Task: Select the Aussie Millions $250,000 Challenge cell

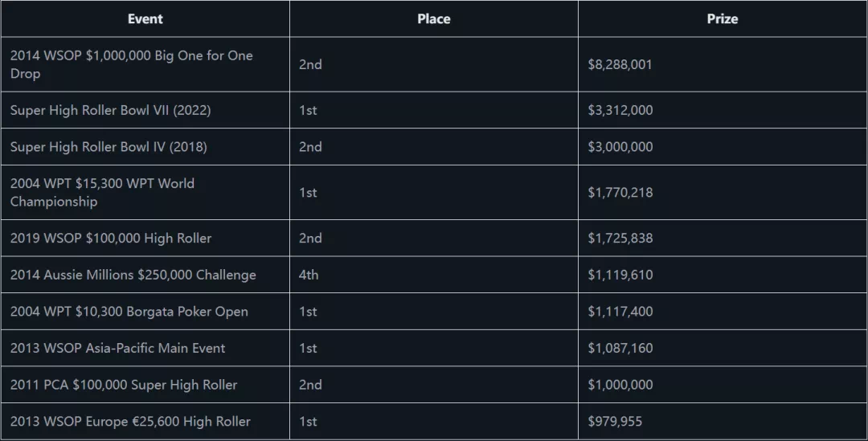Action: point(133,275)
